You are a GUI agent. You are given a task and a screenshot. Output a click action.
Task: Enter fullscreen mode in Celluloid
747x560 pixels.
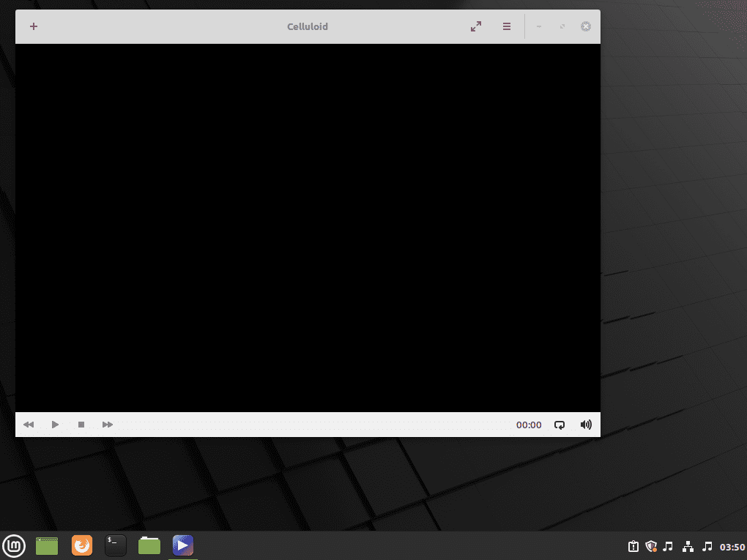pyautogui.click(x=475, y=26)
